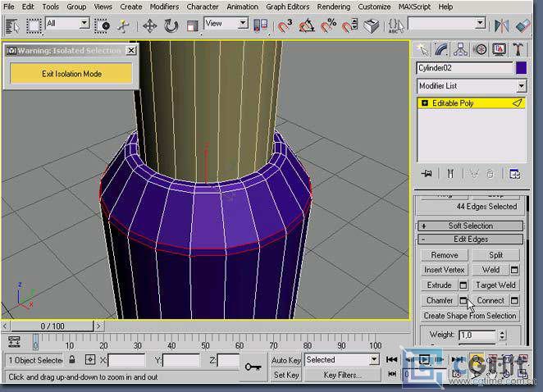The height and width of the screenshot is (392, 543).
Task: Click the Weld button
Action: pos(491,270)
